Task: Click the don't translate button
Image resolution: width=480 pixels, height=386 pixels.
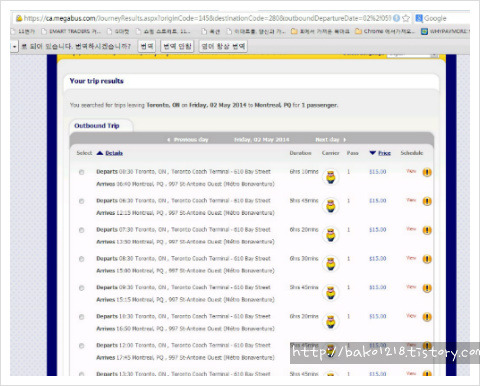Action: 177,46
